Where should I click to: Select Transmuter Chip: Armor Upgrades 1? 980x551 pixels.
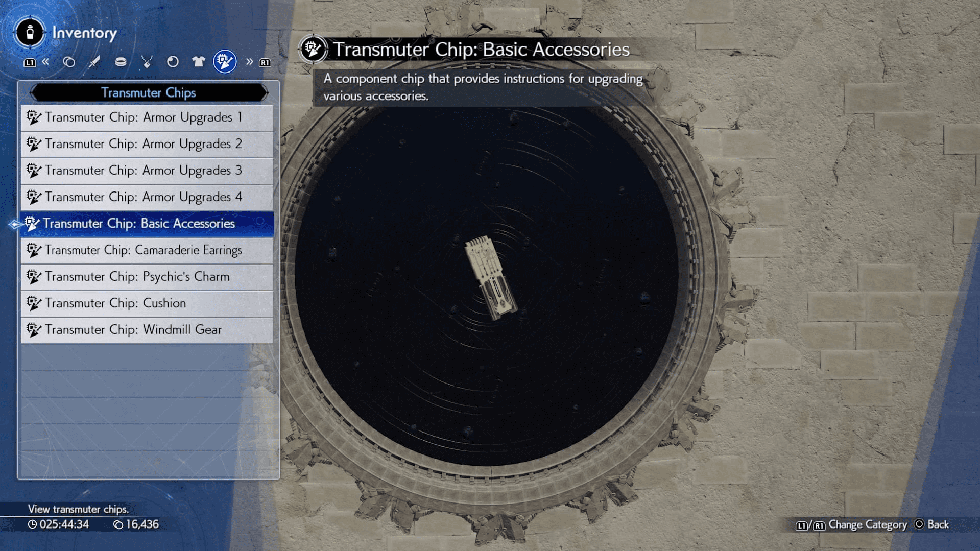coord(147,117)
